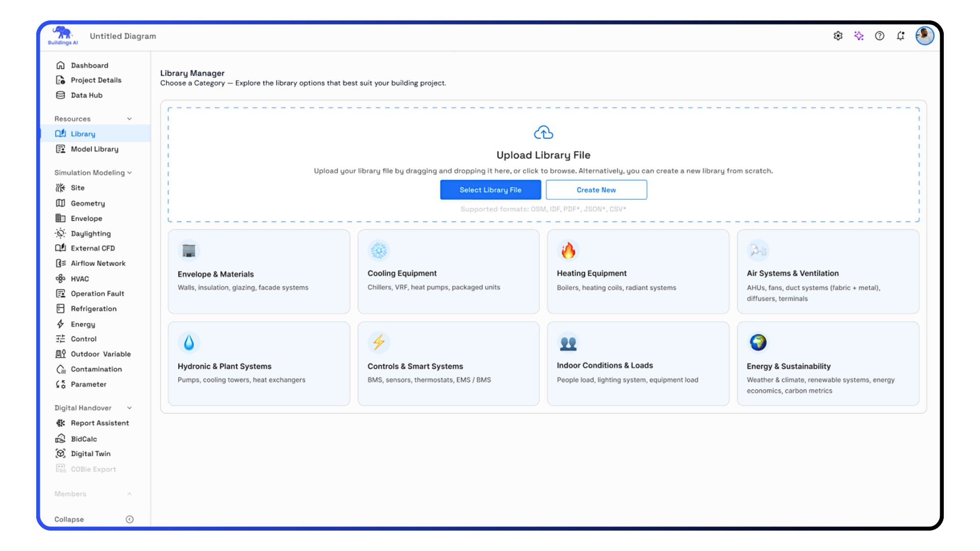Image resolution: width=980 pixels, height=551 pixels.
Task: Click the water drop Hydronic icon
Action: point(189,342)
